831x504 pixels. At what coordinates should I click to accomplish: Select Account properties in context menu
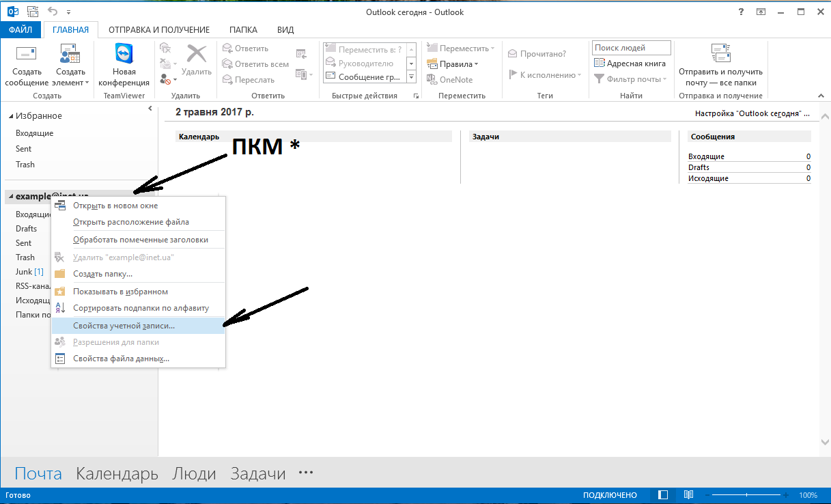click(124, 326)
